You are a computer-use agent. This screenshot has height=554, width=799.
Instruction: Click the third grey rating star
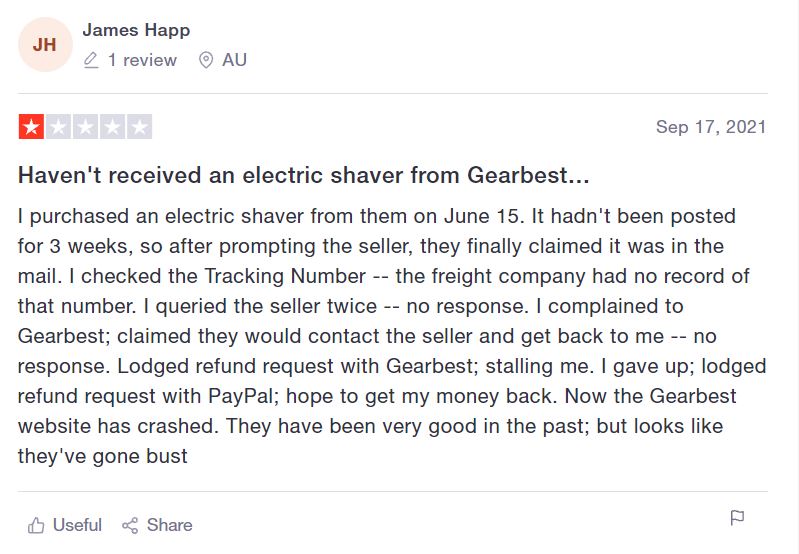(x=85, y=127)
